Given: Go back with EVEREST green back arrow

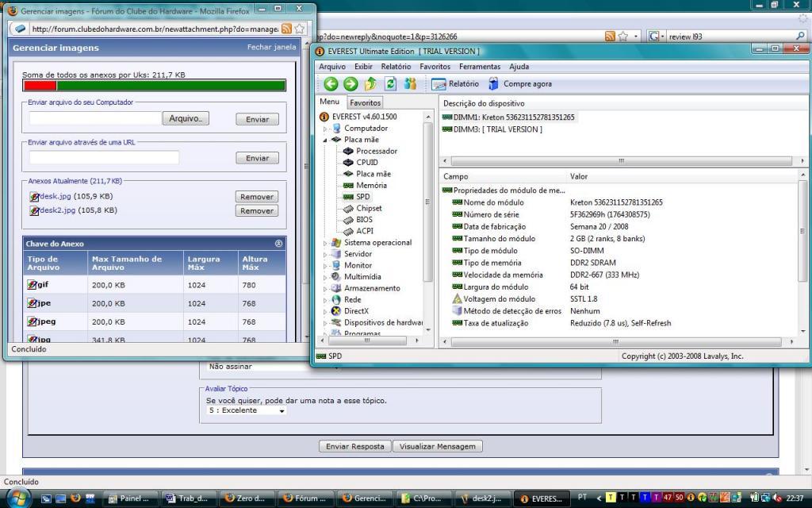Looking at the screenshot, I should pyautogui.click(x=331, y=83).
